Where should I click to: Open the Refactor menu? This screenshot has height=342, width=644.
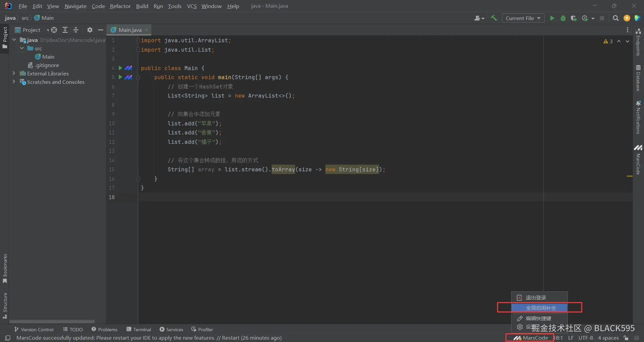coord(120,6)
